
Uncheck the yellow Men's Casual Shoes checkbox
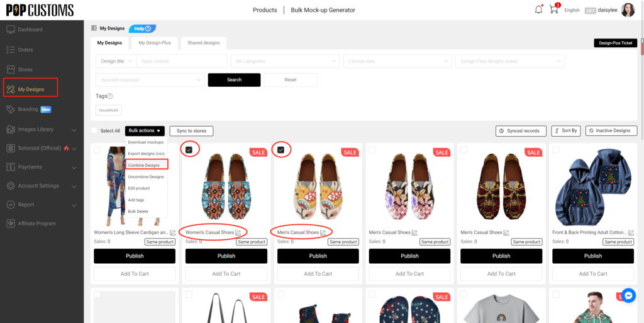pyautogui.click(x=280, y=150)
